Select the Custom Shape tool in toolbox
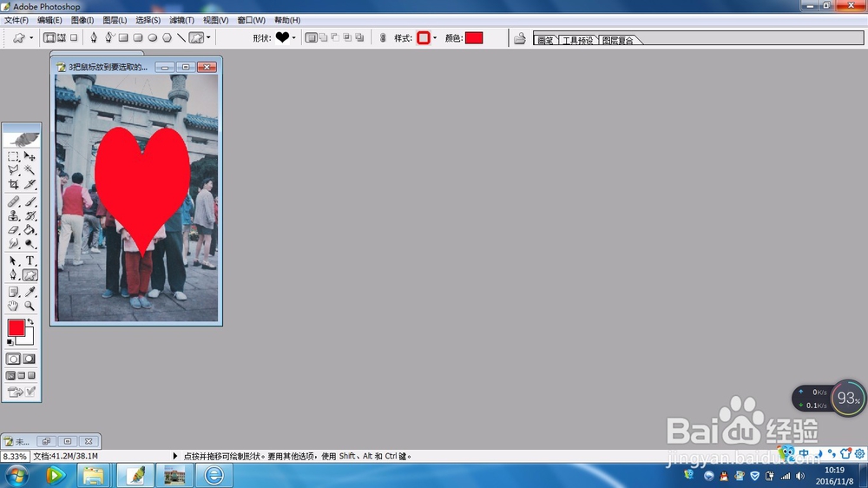This screenshot has width=868, height=488. 30,274
